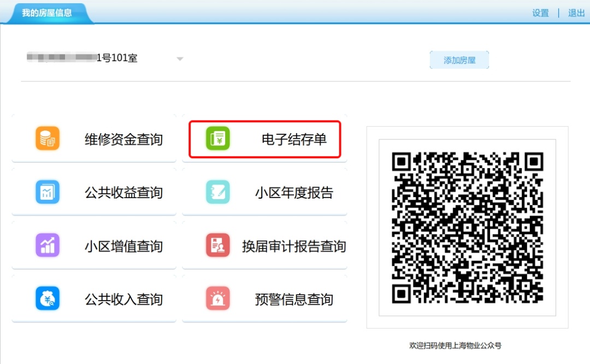Click the teal notebook icon for 小区年度报告

[217, 192]
